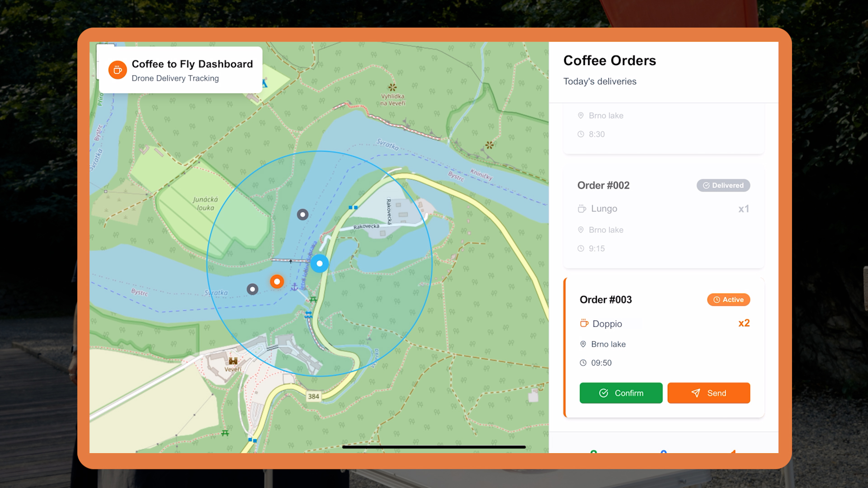This screenshot has height=488, width=868.
Task: Click the Doppio item name
Action: click(x=607, y=324)
